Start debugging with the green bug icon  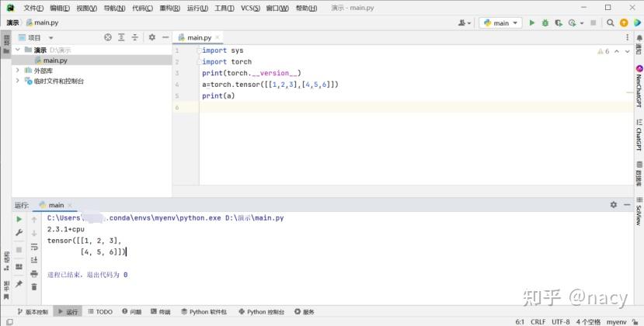click(x=545, y=23)
